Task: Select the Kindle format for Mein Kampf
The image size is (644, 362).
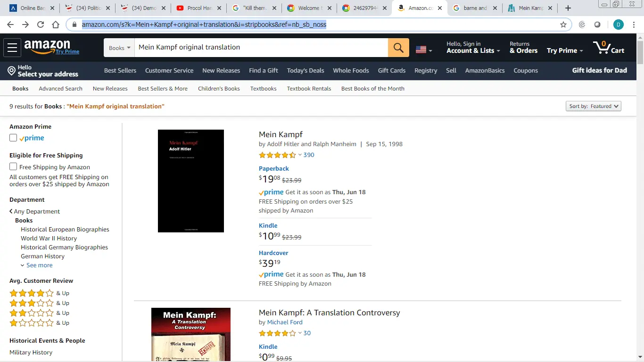Action: point(268,226)
